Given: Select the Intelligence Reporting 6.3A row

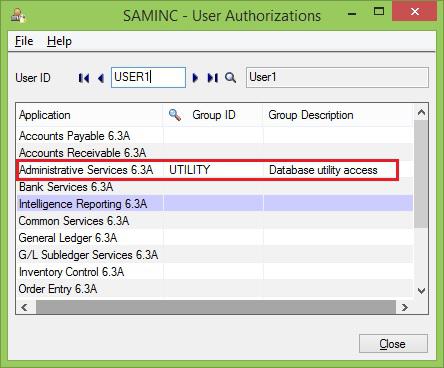Looking at the screenshot, I should pyautogui.click(x=215, y=204).
